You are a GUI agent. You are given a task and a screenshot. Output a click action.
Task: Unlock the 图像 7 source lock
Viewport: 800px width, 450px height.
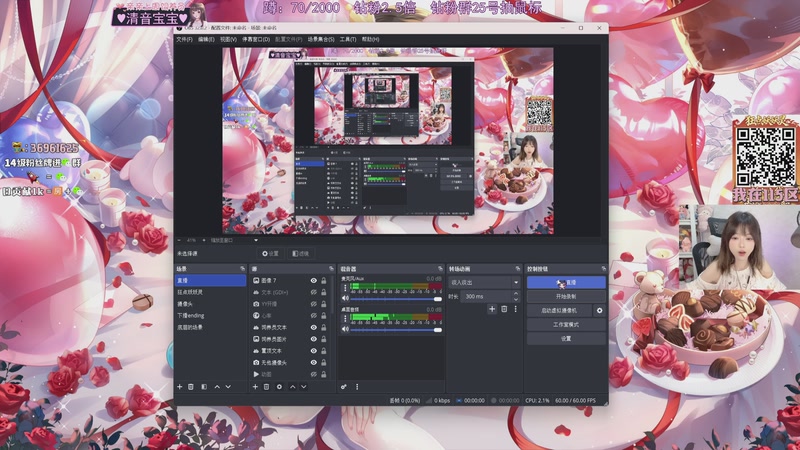click(323, 281)
